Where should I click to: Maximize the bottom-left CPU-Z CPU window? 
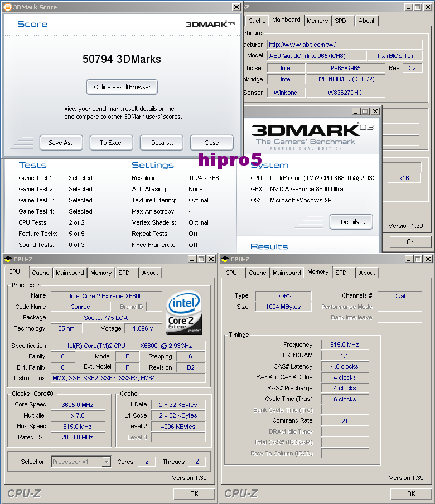(x=201, y=259)
